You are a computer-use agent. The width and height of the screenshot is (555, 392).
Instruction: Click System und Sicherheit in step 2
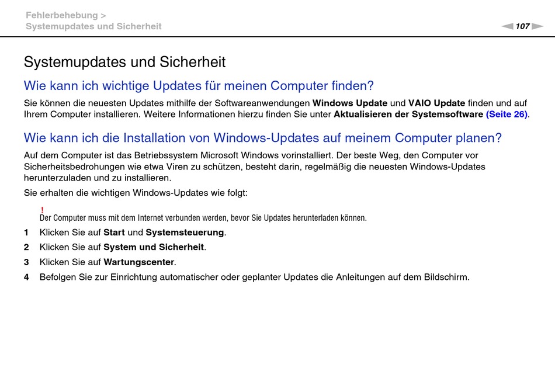[154, 247]
